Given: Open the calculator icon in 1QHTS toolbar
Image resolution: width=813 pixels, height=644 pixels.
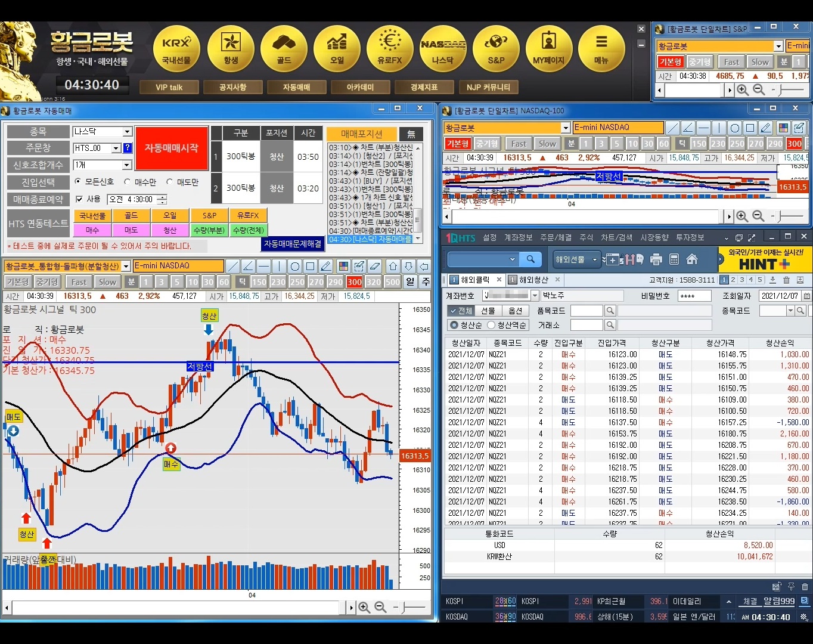Looking at the screenshot, I should tap(674, 259).
